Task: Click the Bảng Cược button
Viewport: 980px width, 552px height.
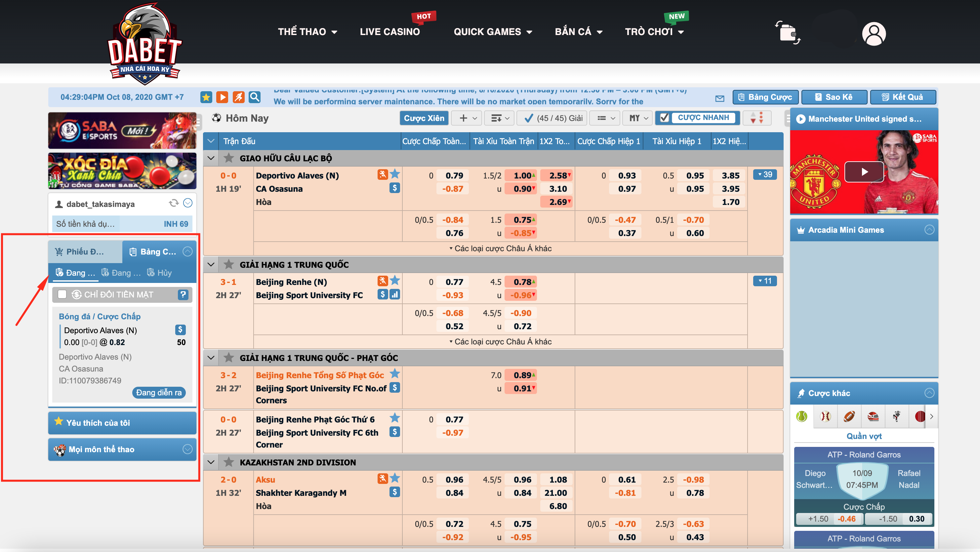Action: (x=766, y=97)
